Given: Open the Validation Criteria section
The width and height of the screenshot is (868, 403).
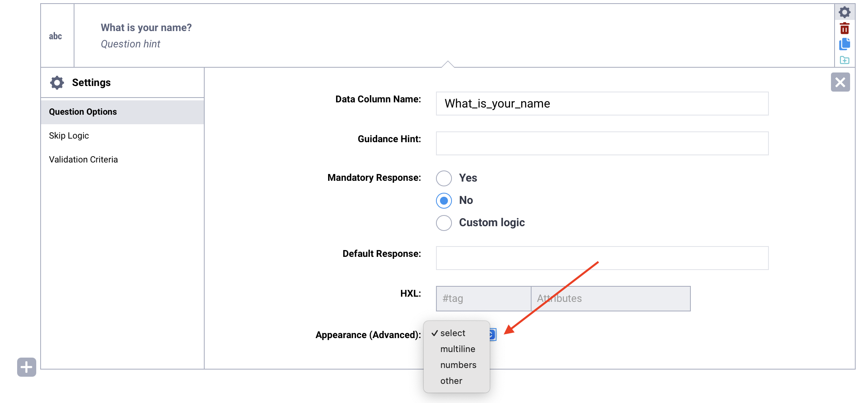Looking at the screenshot, I should [x=83, y=159].
